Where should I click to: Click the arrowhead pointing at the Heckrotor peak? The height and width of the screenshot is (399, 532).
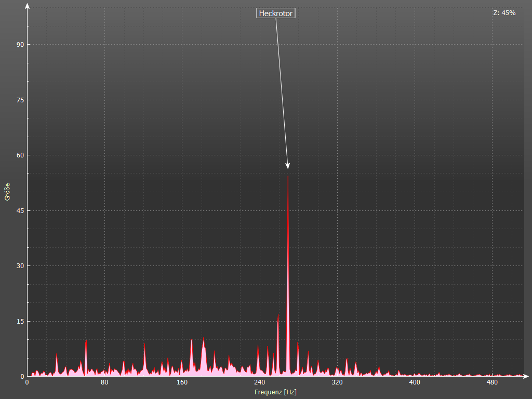coord(287,166)
